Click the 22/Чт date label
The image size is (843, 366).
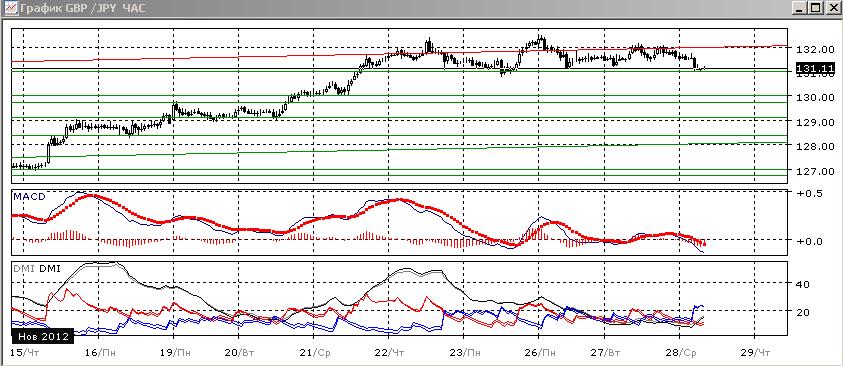(389, 353)
